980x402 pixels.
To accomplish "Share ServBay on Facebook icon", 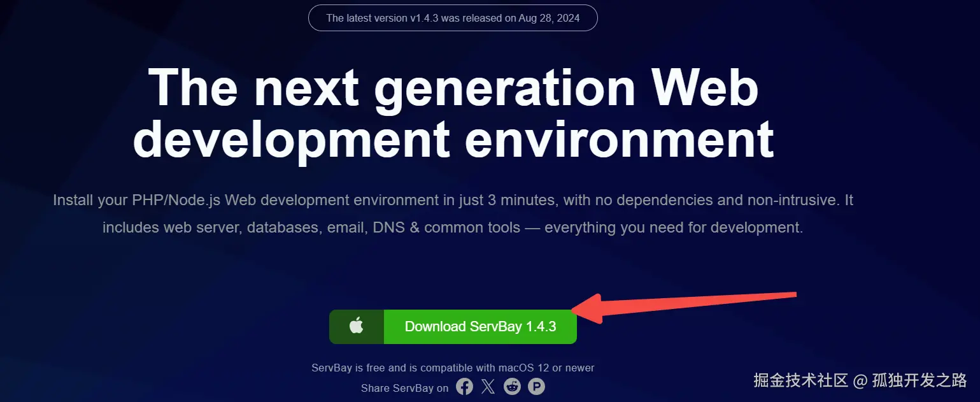I will (465, 386).
